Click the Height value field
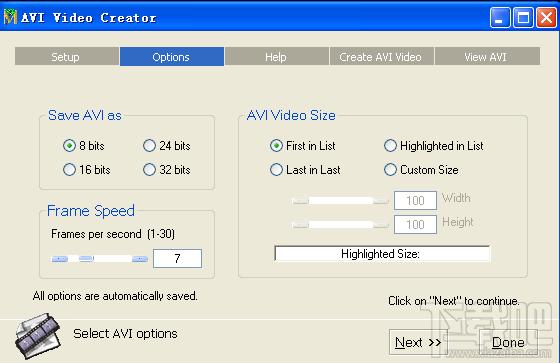Viewport: 560px width, 363px height. (415, 224)
